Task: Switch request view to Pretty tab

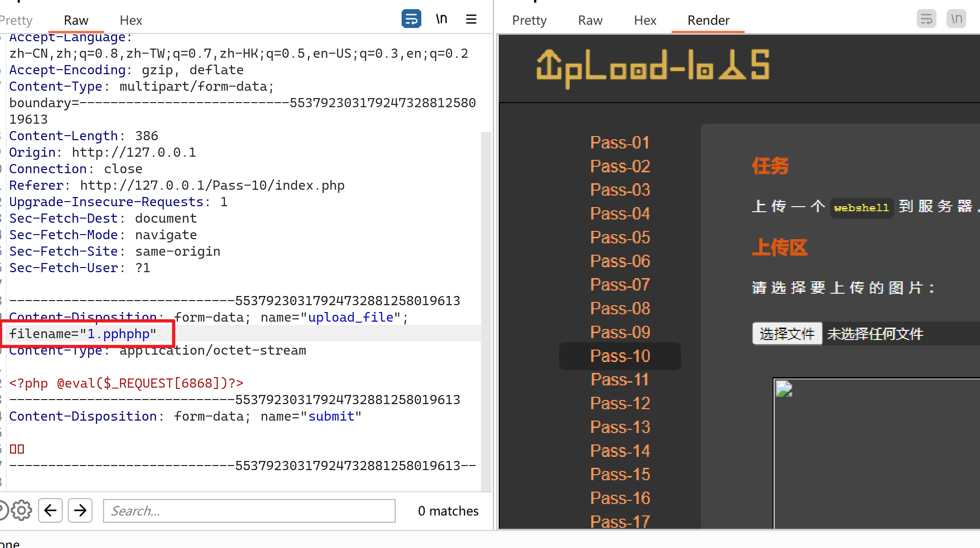Action: [x=16, y=20]
